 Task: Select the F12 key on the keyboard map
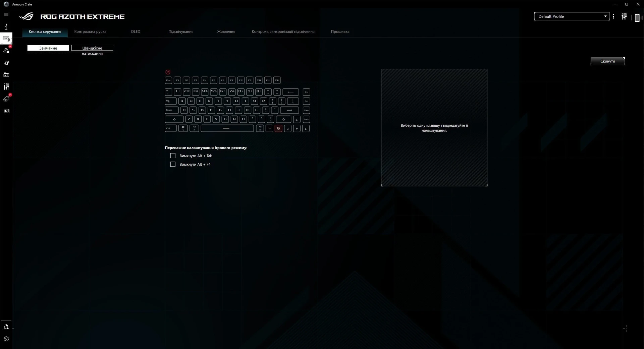click(x=277, y=80)
